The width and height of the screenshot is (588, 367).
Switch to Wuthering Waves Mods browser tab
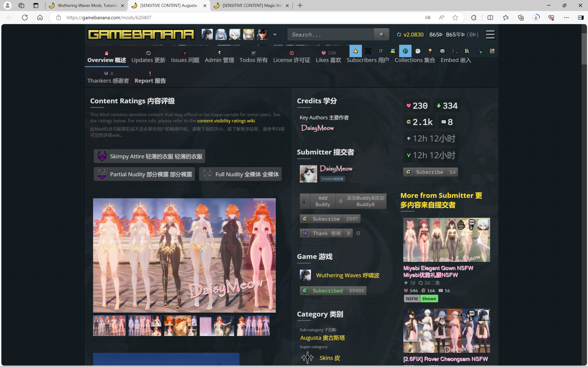click(87, 6)
